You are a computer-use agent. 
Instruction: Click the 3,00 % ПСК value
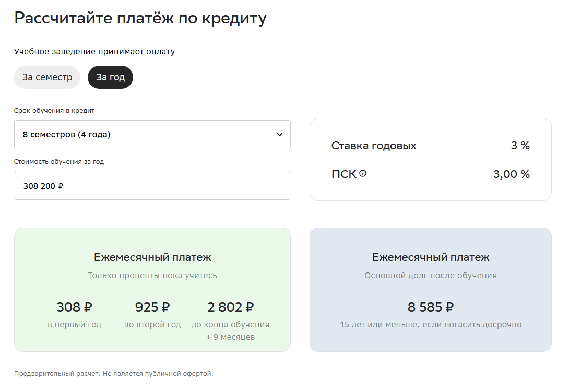coord(511,174)
